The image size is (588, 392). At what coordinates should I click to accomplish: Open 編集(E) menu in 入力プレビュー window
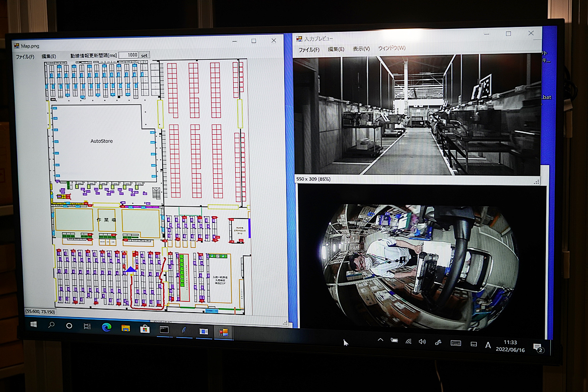click(x=336, y=49)
